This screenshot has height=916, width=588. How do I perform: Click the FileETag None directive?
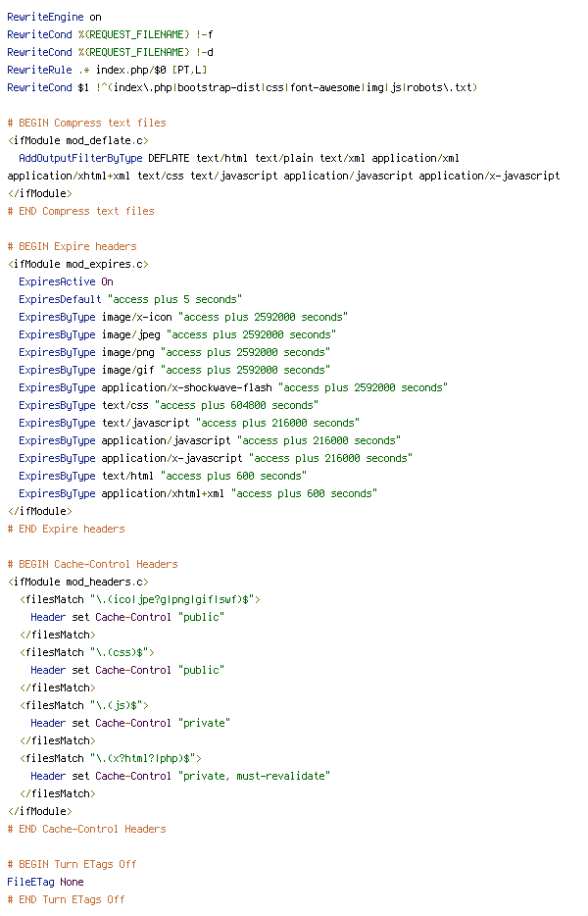point(45,882)
